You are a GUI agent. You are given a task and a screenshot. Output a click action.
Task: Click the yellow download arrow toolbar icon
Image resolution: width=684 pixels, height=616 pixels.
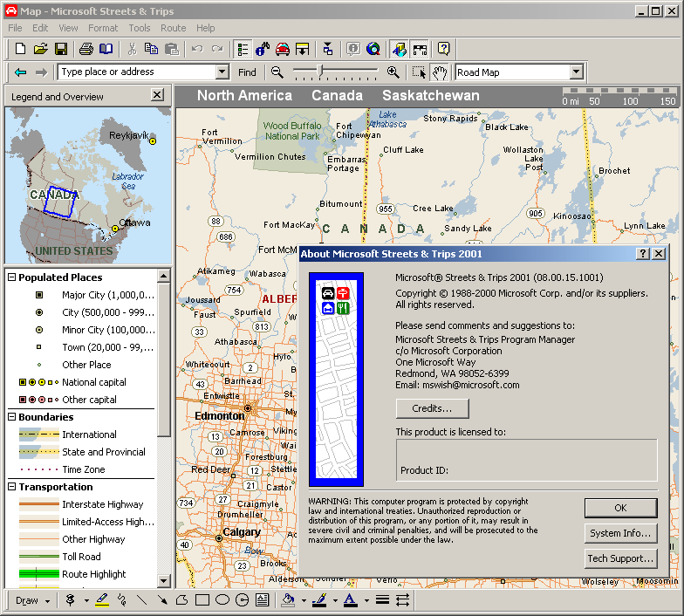click(x=302, y=49)
